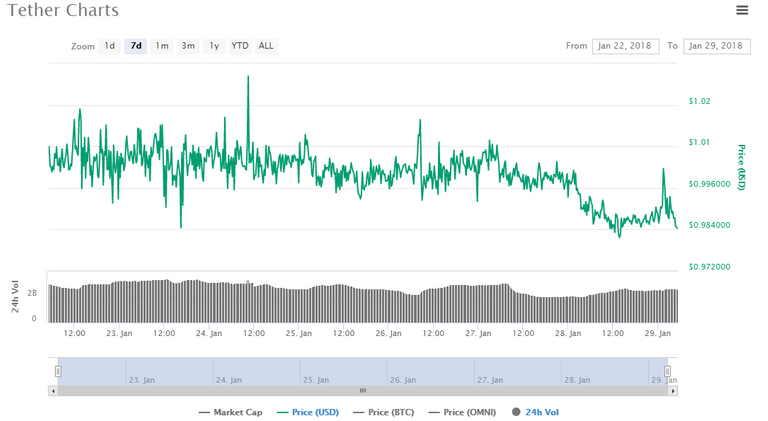The image size is (768, 421).
Task: Grab the left navigator range handle
Action: (58, 372)
